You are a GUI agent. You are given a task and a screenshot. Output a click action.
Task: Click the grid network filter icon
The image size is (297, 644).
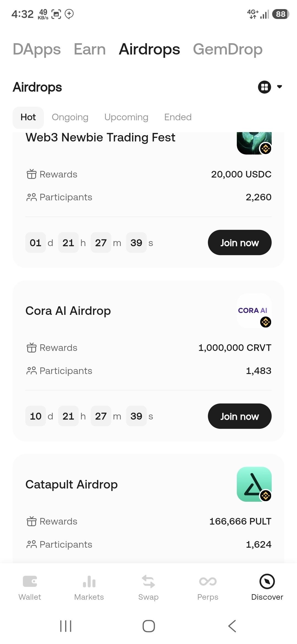tap(265, 87)
